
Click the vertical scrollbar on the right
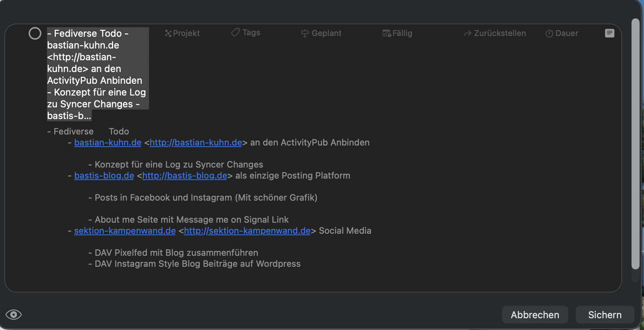coord(635,143)
